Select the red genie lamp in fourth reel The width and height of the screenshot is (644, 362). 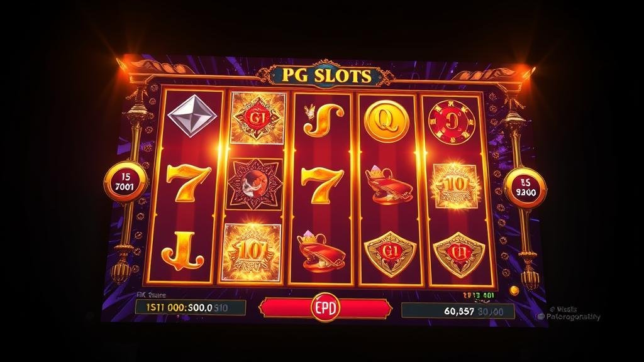tap(387, 185)
